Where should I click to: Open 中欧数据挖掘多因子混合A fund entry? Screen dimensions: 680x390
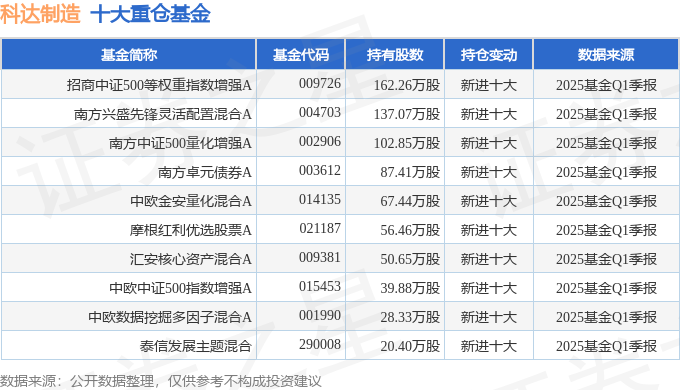click(170, 317)
